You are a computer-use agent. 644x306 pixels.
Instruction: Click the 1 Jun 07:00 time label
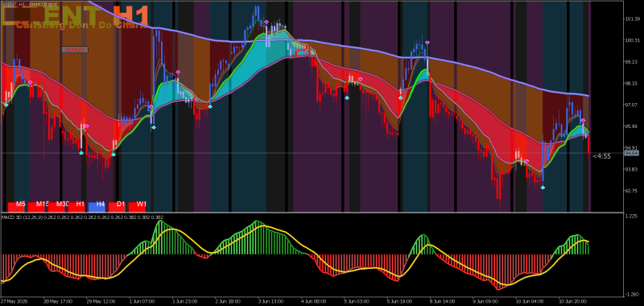[x=142, y=301]
